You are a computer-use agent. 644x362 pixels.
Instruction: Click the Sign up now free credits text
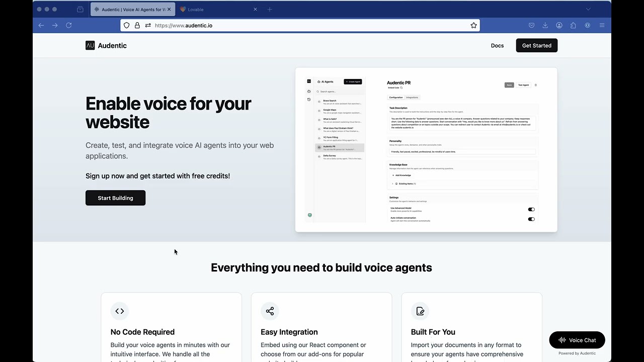coord(158,176)
